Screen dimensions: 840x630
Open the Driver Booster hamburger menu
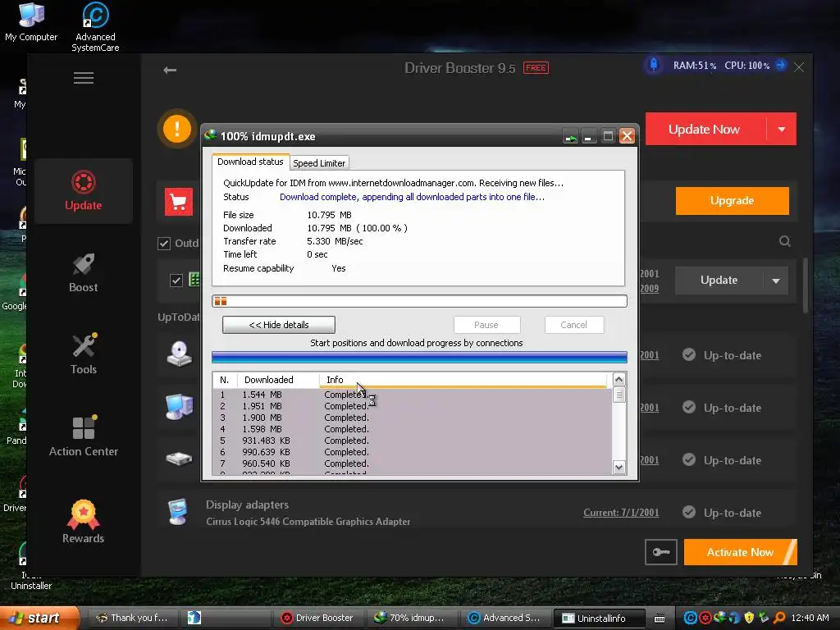pyautogui.click(x=84, y=78)
